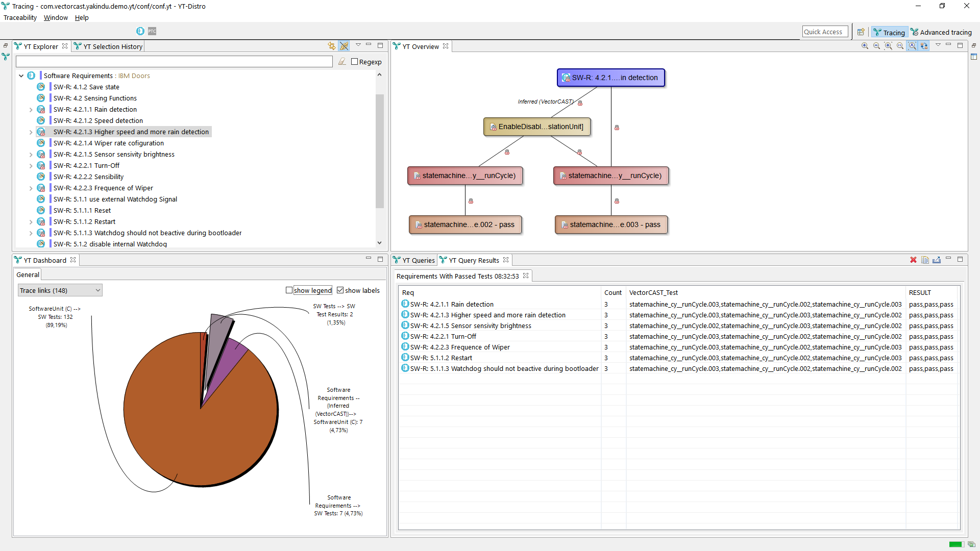
Task: Close the YT Dashboard view
Action: tap(73, 260)
